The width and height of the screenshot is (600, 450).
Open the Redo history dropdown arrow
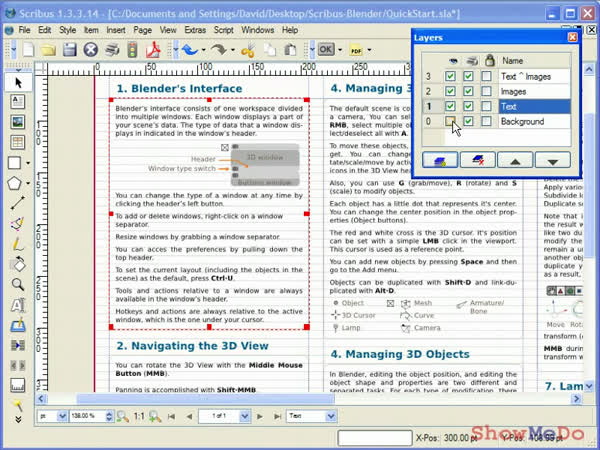point(233,50)
